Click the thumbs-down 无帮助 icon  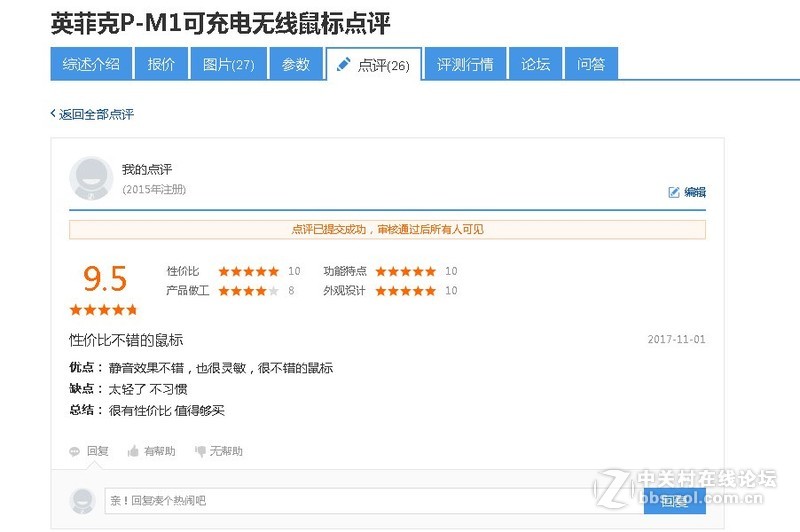pos(200,451)
